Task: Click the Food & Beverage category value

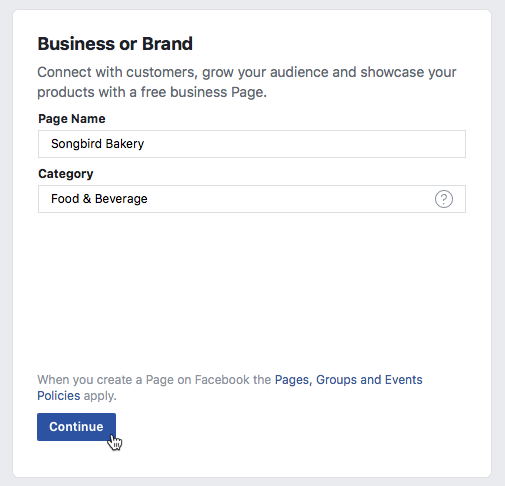Action: [x=99, y=199]
